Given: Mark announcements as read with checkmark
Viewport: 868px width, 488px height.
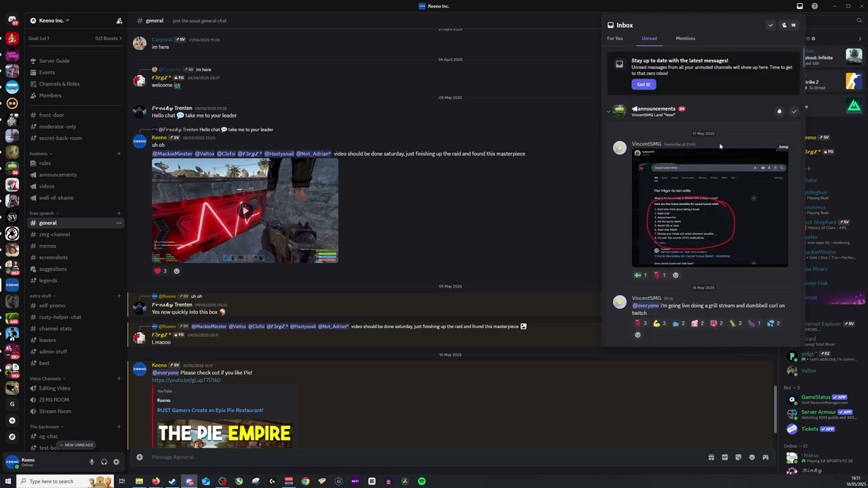Looking at the screenshot, I should [x=794, y=111].
